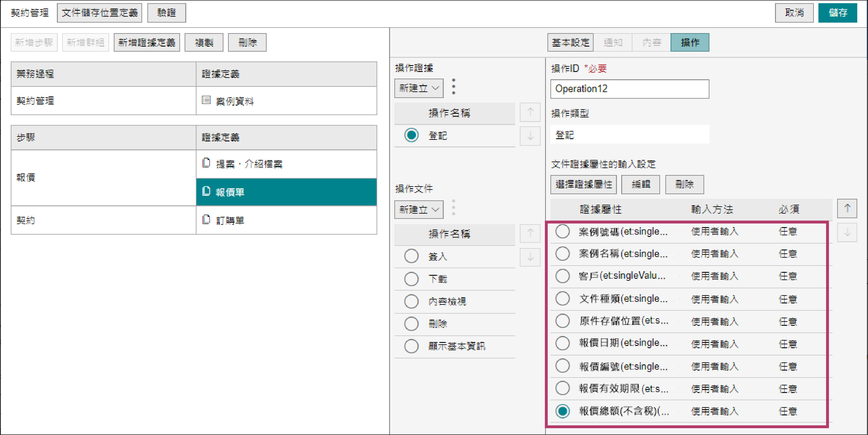Click the down arrow beside 登記 operation
The image size is (868, 435).
530,136
